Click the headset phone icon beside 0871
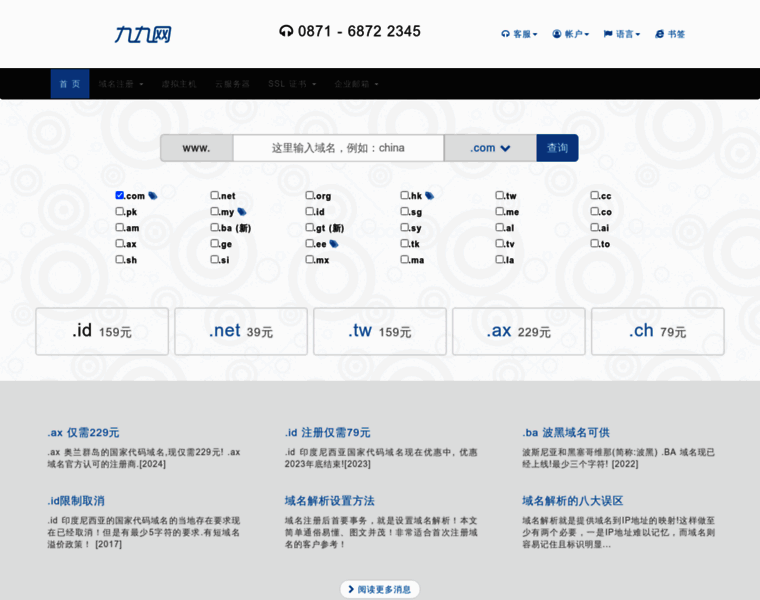The height and width of the screenshot is (600, 760). [286, 31]
